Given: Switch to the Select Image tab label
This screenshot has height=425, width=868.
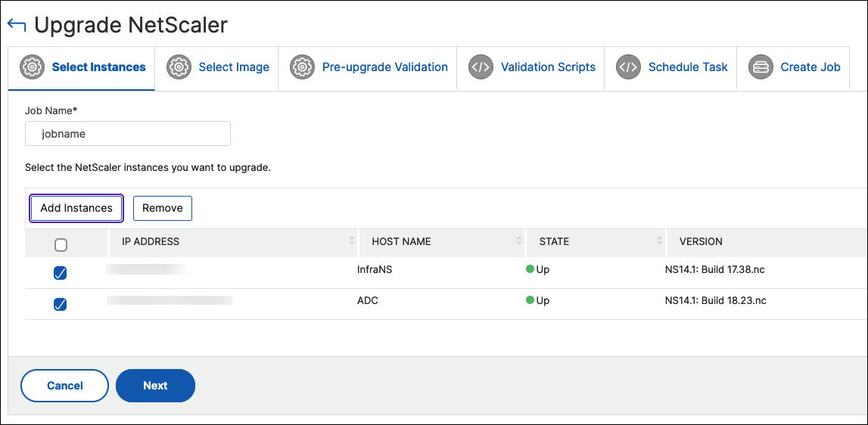Looking at the screenshot, I should (234, 67).
